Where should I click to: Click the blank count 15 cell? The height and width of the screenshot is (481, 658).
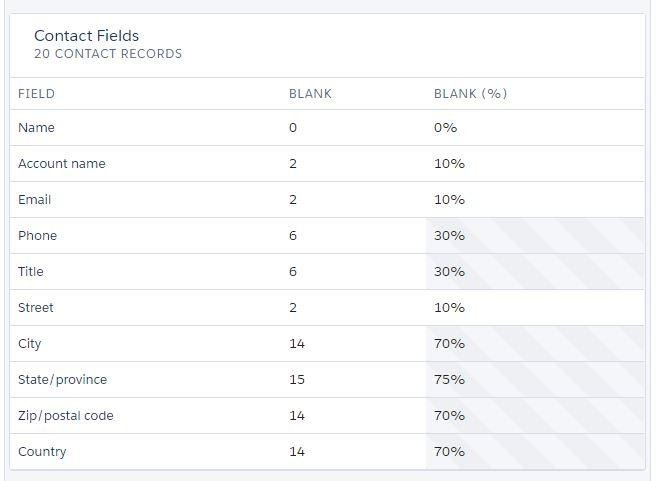click(x=297, y=379)
